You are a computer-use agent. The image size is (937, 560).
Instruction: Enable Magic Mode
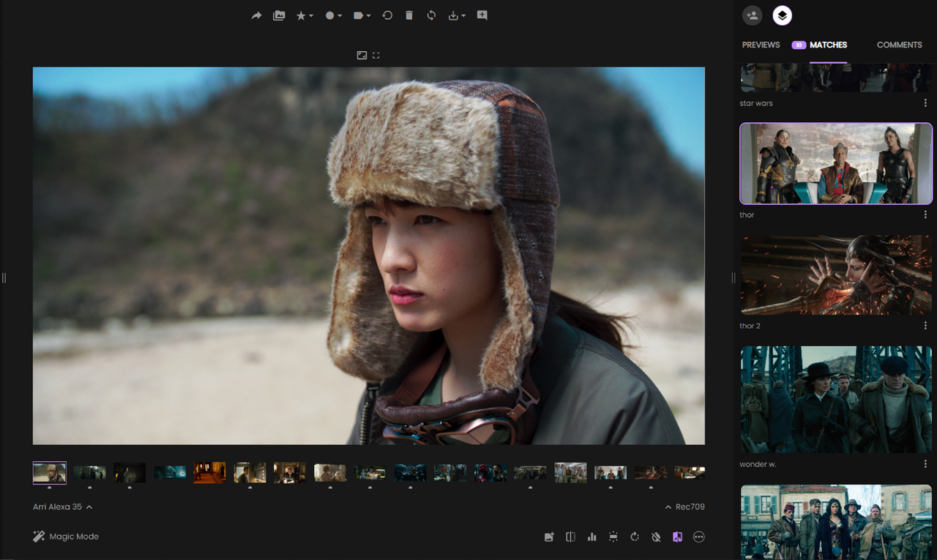(x=66, y=537)
